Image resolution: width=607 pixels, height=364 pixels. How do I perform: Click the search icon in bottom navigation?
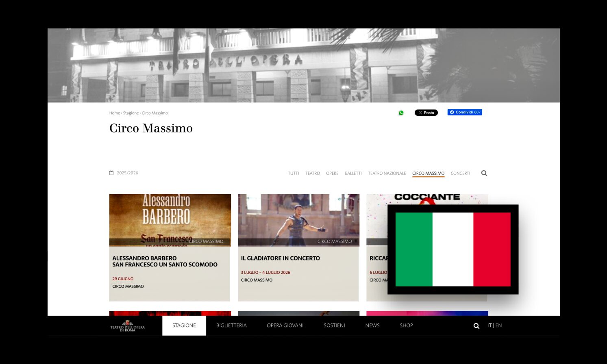click(476, 326)
